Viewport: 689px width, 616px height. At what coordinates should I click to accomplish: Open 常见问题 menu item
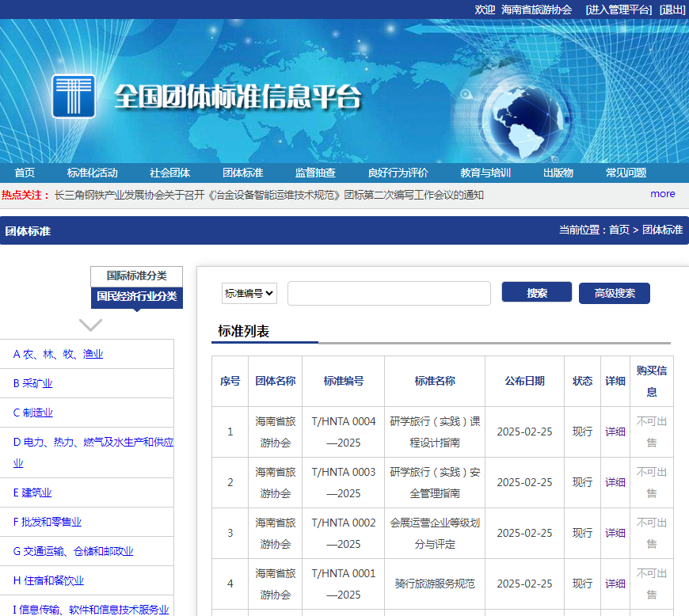point(626,173)
